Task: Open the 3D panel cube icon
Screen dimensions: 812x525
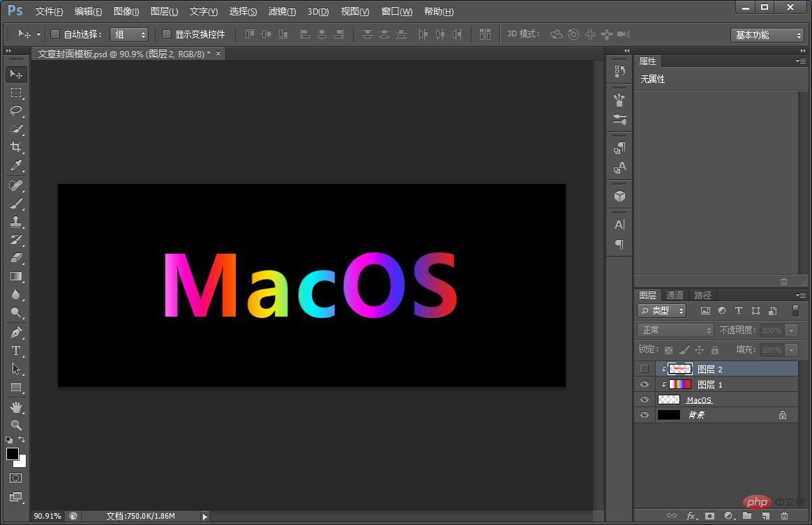Action: point(619,196)
